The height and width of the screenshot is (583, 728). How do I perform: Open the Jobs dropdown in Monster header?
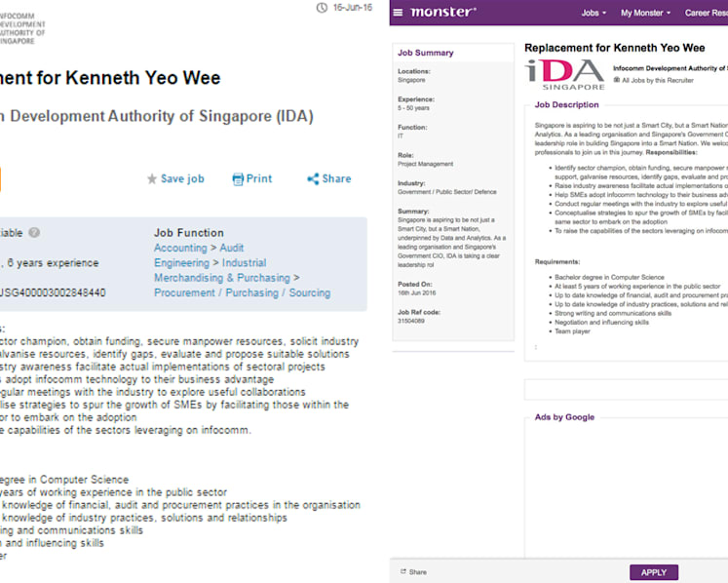coord(594,13)
